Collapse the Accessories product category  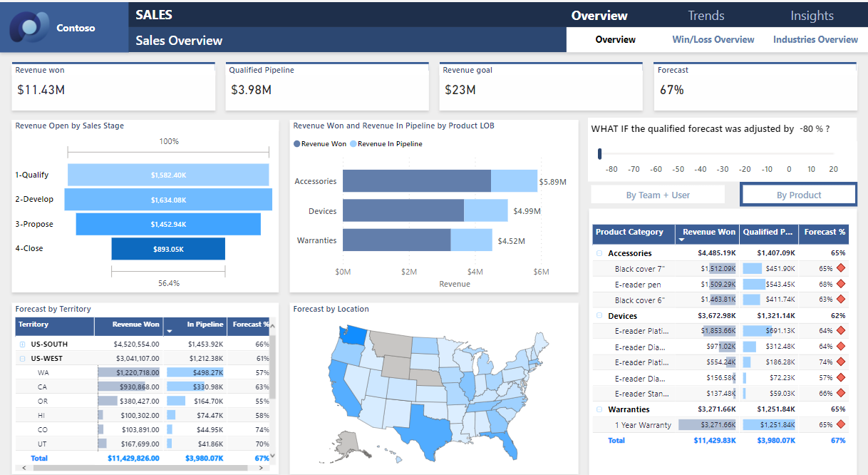pos(599,253)
